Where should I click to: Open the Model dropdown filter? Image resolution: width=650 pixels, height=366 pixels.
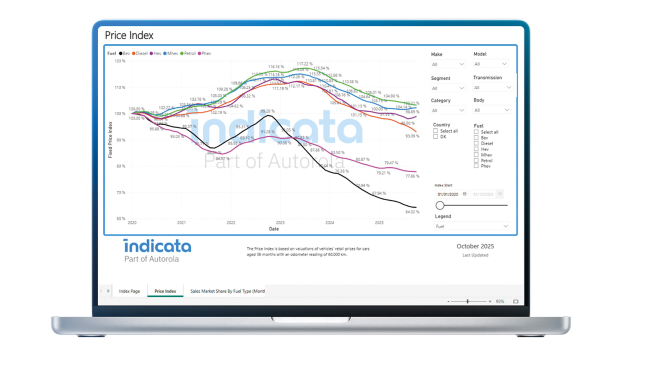490,64
